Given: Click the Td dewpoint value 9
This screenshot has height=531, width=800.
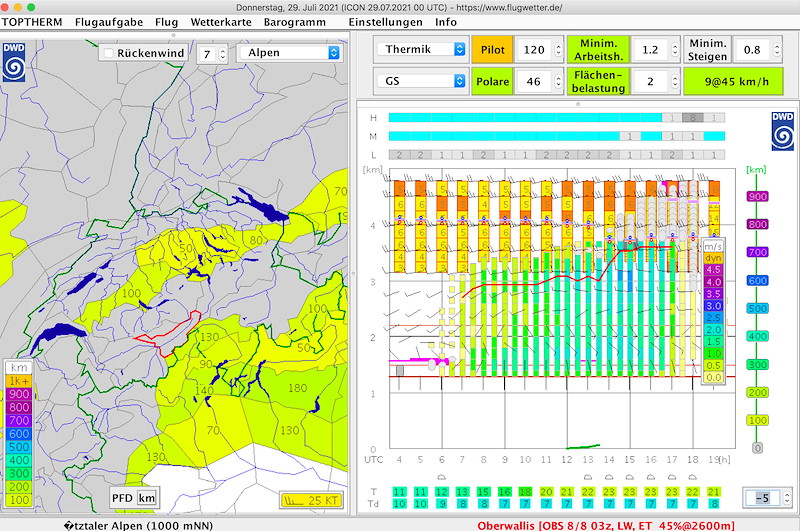Looking at the screenshot, I should [x=441, y=503].
